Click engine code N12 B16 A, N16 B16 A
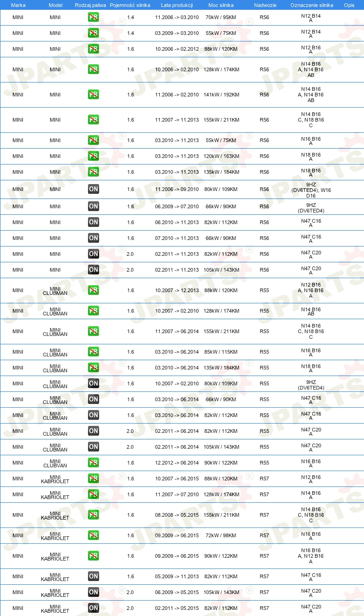364x616 pixels. [x=311, y=290]
